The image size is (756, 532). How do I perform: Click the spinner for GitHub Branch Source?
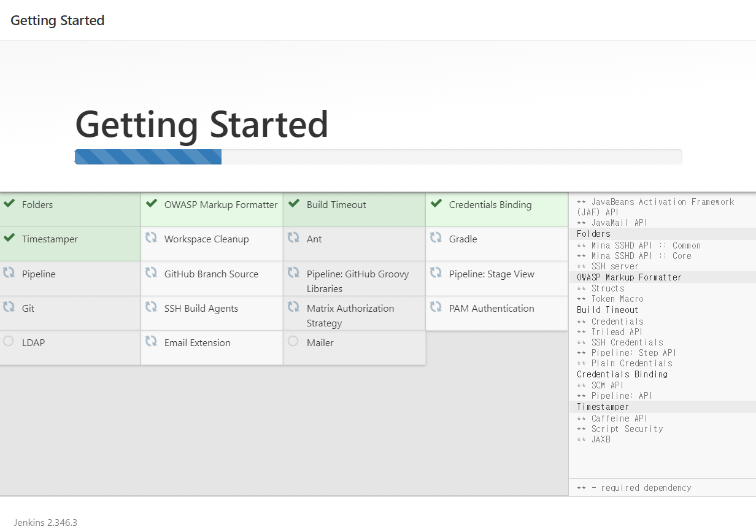tap(151, 272)
